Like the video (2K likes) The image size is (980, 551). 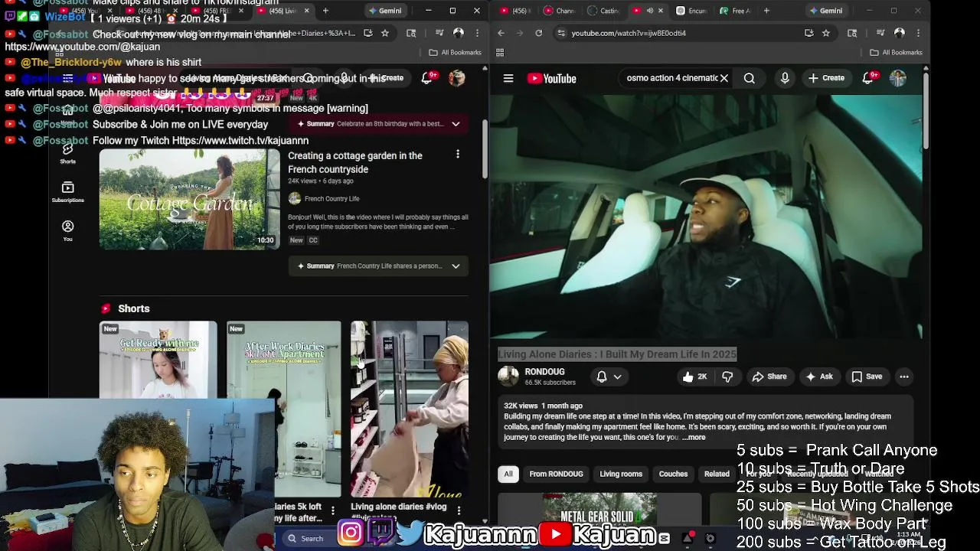coord(695,377)
